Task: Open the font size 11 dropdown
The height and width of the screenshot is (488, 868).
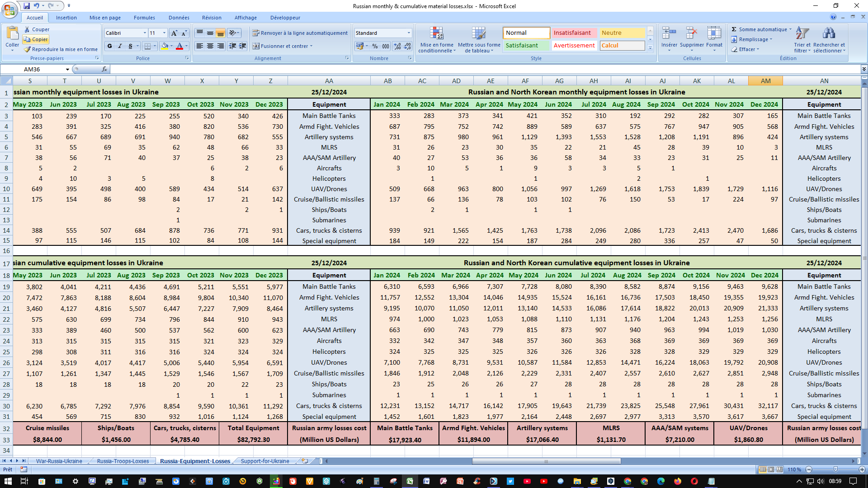Action: [x=164, y=33]
